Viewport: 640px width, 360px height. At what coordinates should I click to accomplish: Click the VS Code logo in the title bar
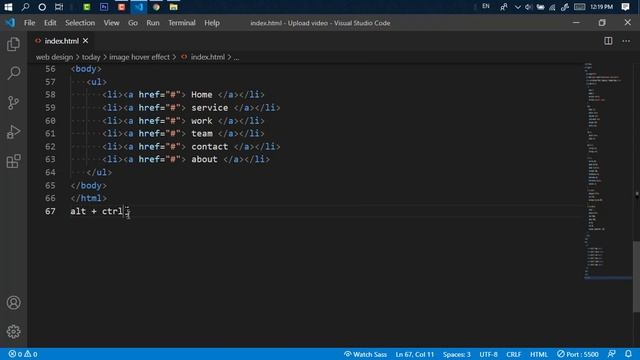[10, 23]
